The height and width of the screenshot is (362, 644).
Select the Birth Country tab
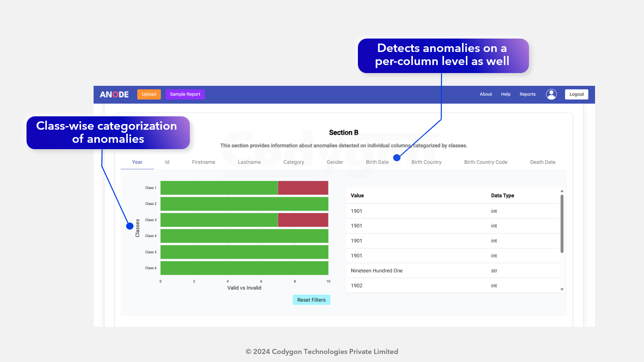[x=426, y=162]
